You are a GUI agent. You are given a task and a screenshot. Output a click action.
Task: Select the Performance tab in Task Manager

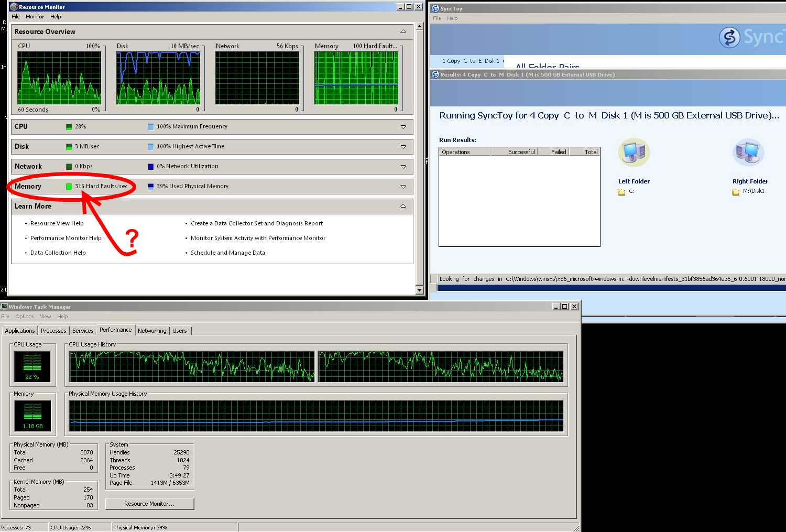(116, 330)
